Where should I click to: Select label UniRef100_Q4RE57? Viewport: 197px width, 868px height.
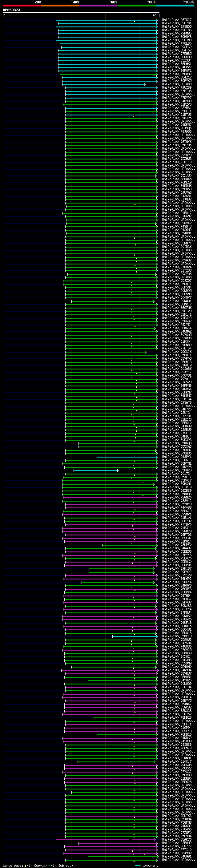click(x=176, y=125)
